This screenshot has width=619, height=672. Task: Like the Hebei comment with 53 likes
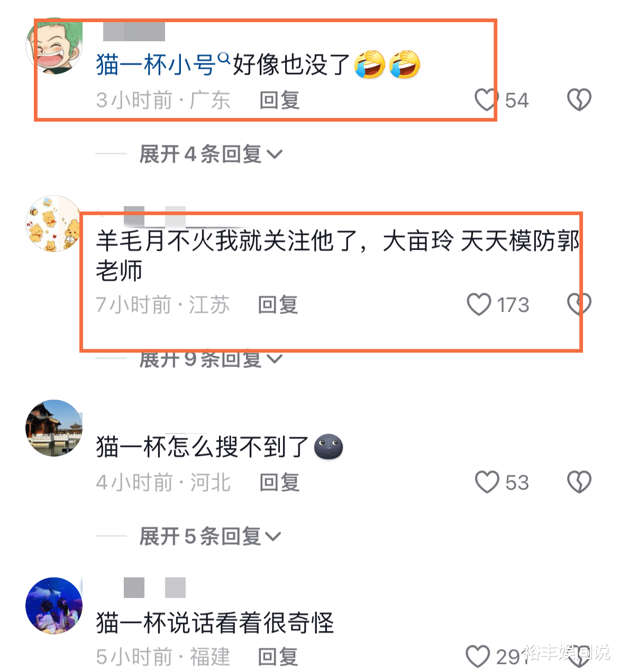pyautogui.click(x=487, y=482)
